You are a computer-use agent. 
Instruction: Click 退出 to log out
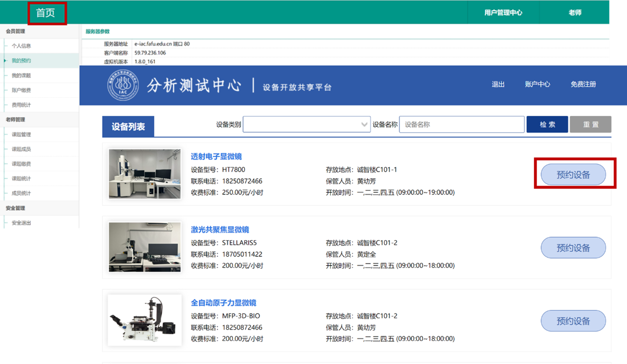coord(497,84)
